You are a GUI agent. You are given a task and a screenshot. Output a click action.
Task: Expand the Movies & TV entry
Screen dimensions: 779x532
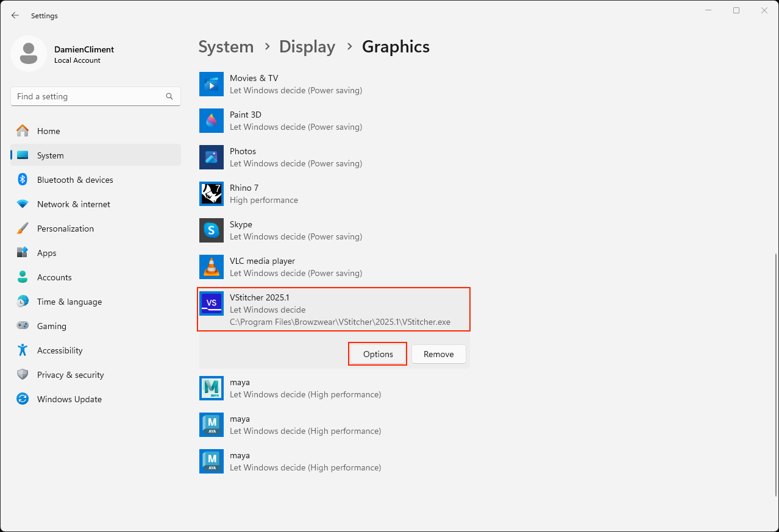tap(334, 84)
